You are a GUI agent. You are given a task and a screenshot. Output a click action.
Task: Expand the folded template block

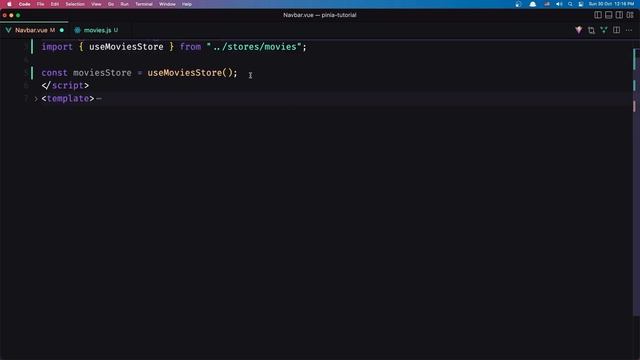coord(36,99)
